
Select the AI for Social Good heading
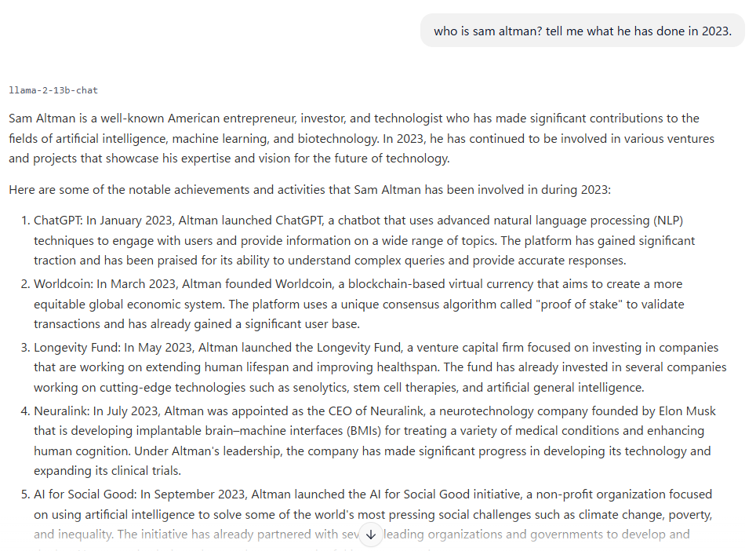pyautogui.click(x=83, y=494)
